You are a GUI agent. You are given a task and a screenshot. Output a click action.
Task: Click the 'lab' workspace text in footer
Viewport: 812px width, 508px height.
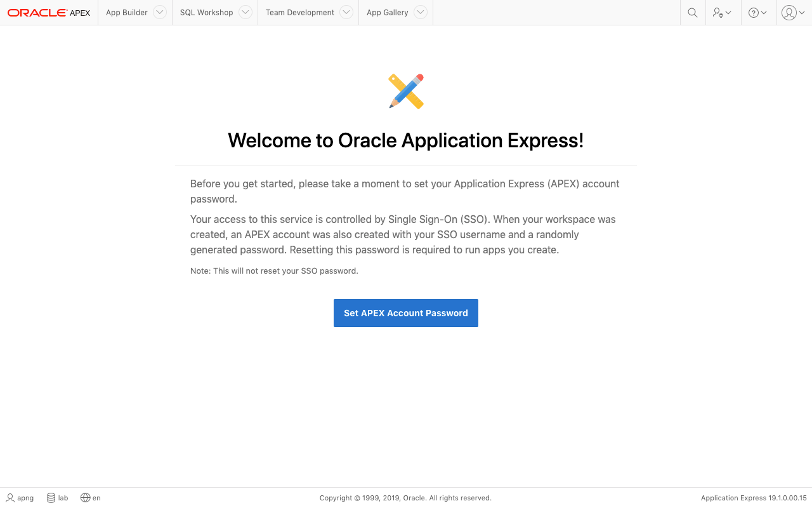[x=63, y=498]
